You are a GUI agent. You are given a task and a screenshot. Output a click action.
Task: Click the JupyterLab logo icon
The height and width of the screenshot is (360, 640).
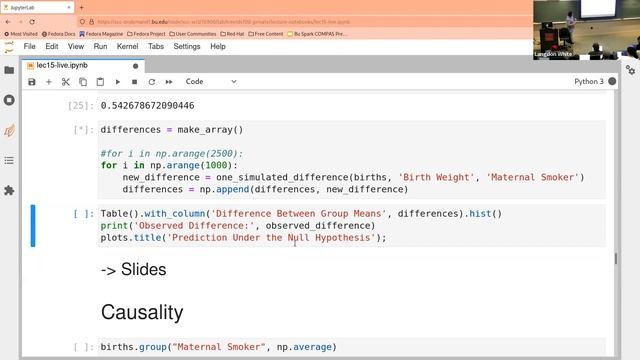click(9, 47)
